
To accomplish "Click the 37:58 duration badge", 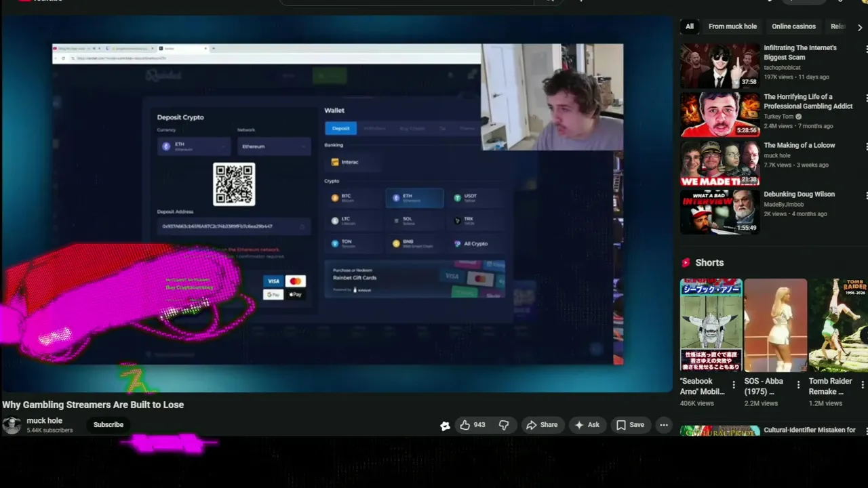I will point(749,81).
